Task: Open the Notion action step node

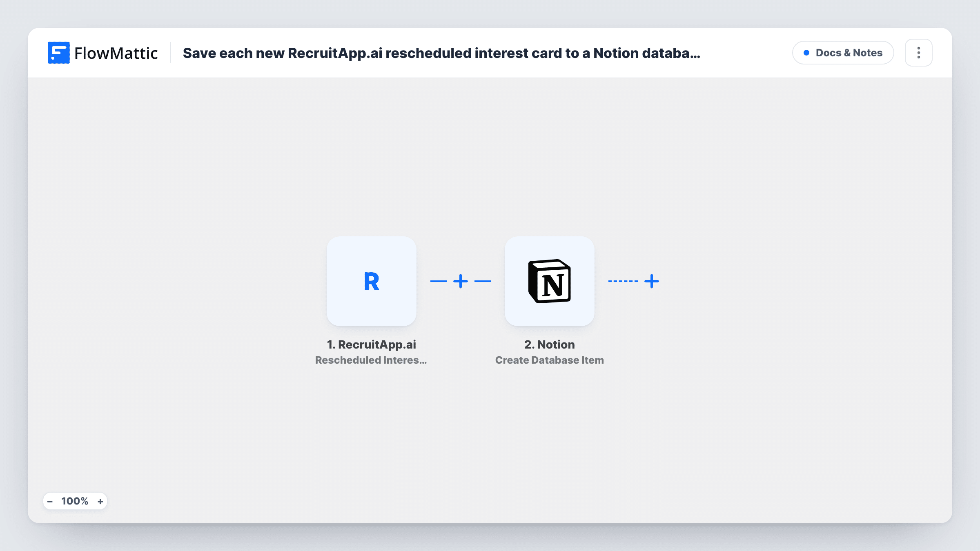Action: tap(550, 281)
